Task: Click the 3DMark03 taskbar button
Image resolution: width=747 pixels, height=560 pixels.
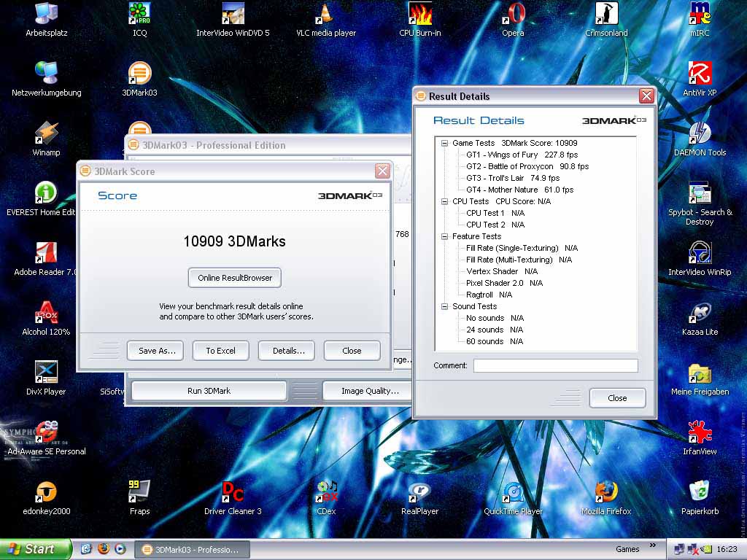Action: 193,550
